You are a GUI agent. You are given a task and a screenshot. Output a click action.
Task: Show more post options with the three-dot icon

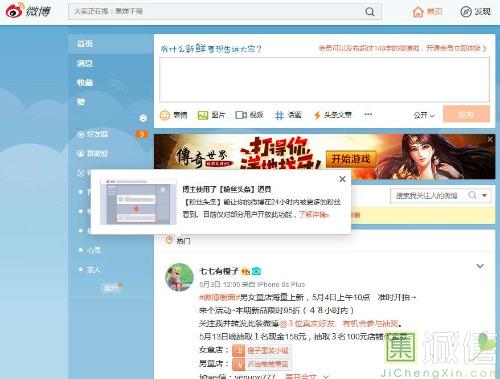368,114
